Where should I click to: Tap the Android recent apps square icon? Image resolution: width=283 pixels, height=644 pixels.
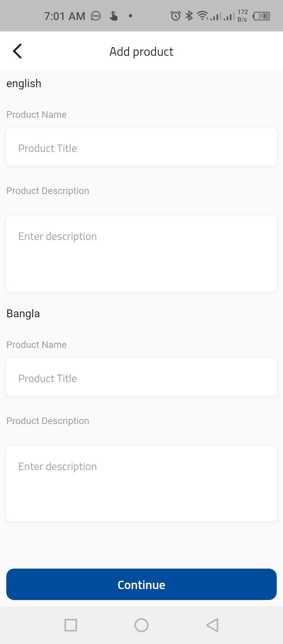[71, 625]
